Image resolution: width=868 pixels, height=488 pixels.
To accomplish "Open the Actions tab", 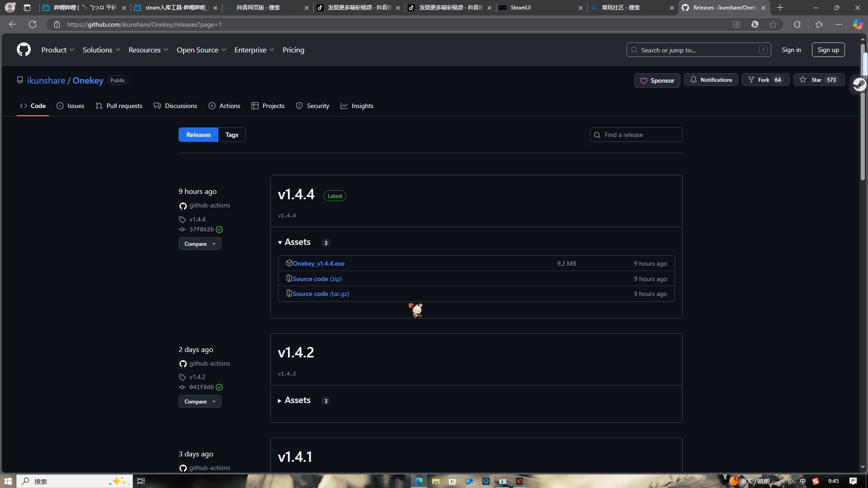I will [x=224, y=106].
